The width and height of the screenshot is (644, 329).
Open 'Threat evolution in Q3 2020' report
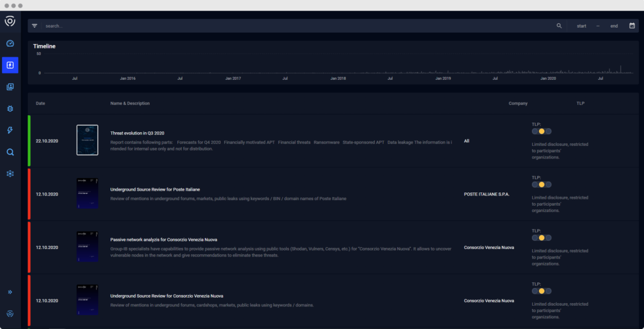[136, 133]
